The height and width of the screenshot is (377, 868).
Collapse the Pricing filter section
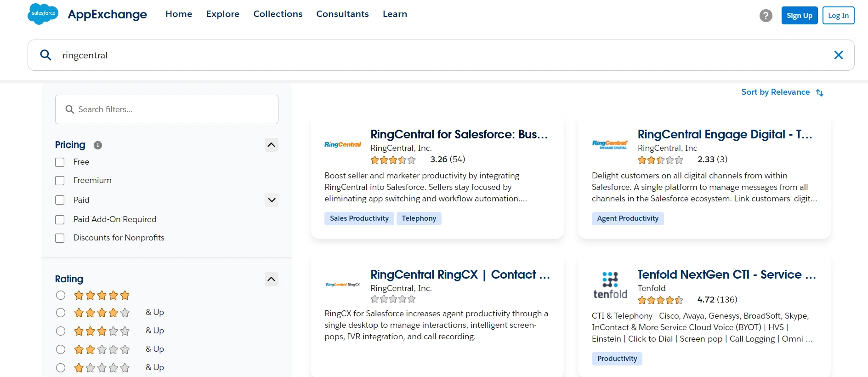[x=271, y=144]
